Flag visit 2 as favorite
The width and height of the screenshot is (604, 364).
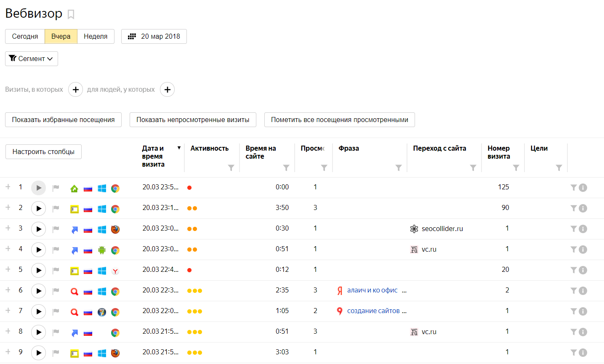click(56, 208)
